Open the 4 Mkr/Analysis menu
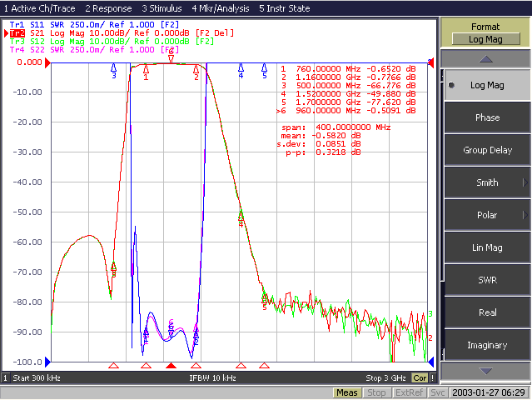The height and width of the screenshot is (400, 532). 220,8
